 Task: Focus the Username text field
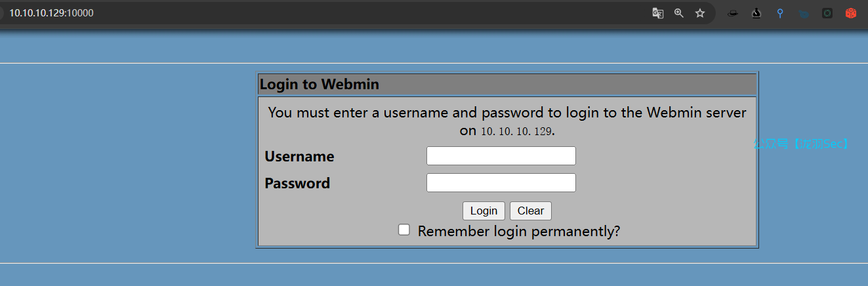point(501,156)
